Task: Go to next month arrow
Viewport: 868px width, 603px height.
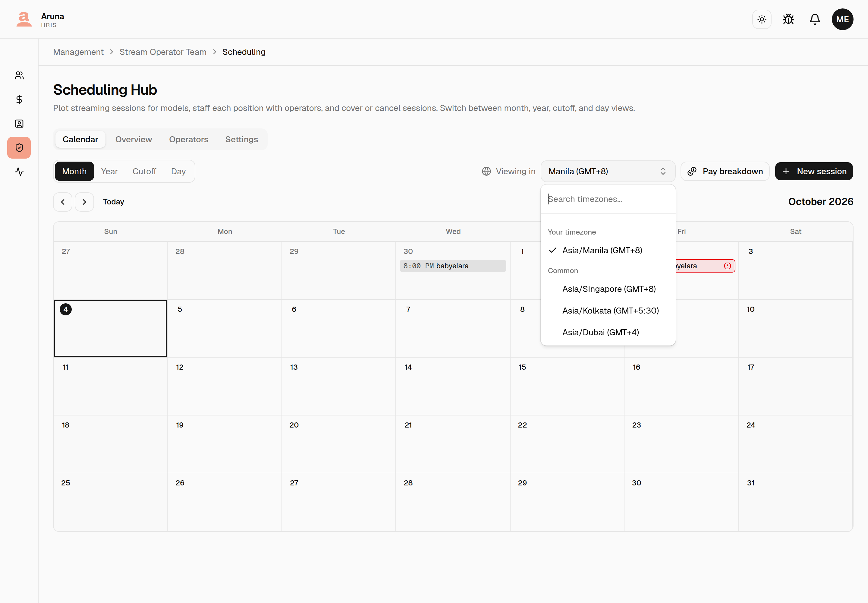Action: [x=84, y=202]
